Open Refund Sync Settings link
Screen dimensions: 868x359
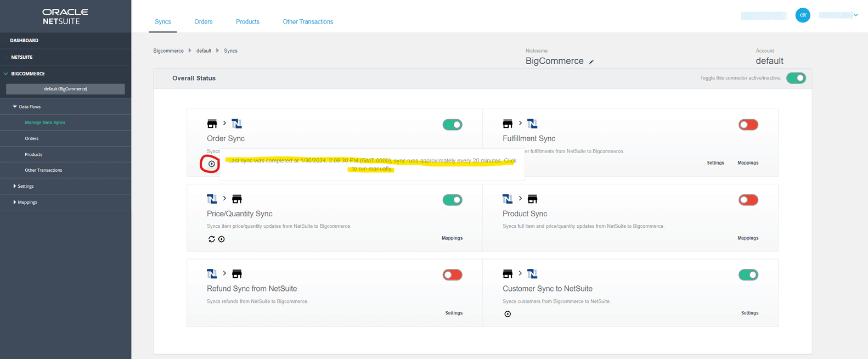tap(454, 313)
